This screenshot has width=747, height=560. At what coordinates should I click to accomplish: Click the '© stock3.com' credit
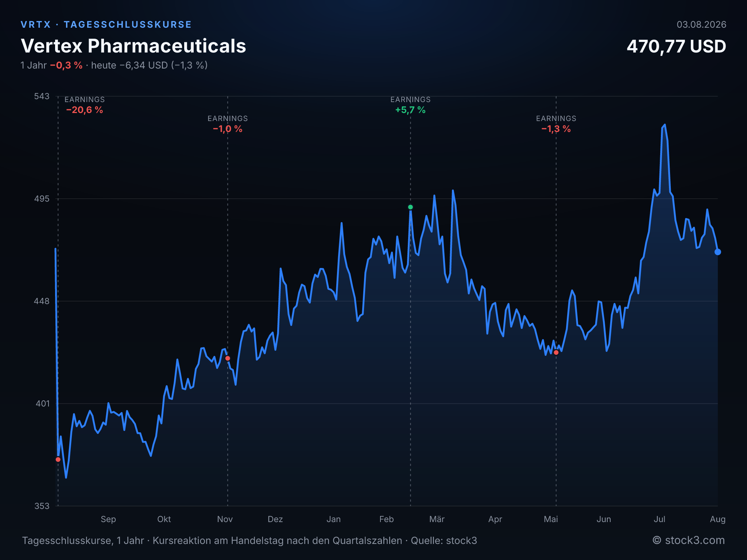tap(689, 540)
